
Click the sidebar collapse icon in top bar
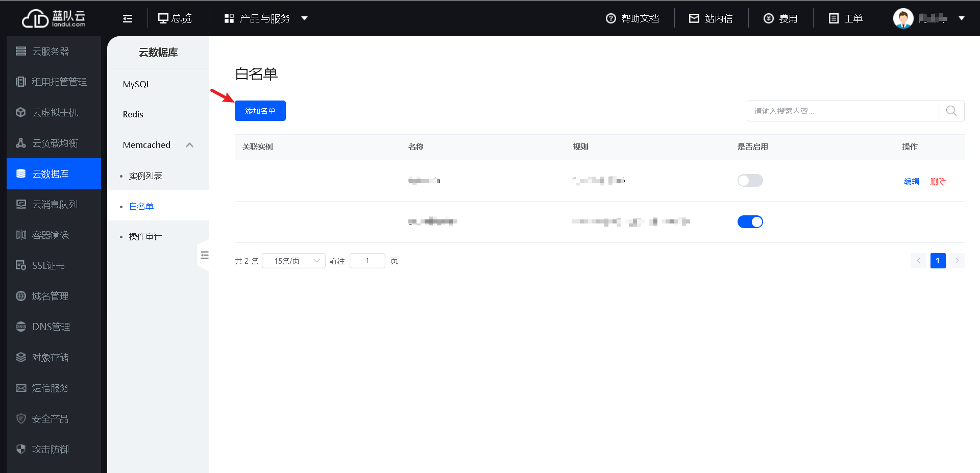128,19
